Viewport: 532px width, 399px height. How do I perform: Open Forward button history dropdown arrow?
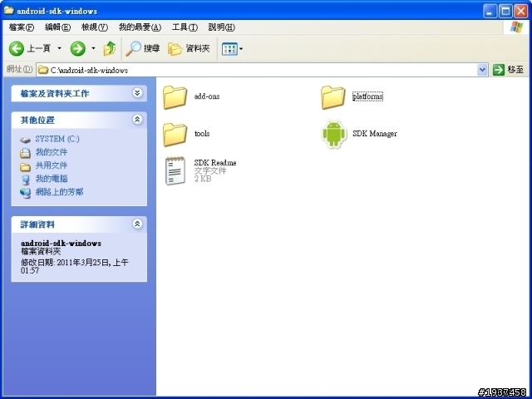pyautogui.click(x=93, y=48)
